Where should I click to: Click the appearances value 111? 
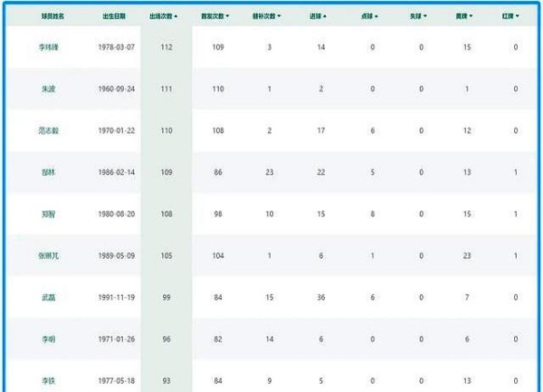click(x=167, y=89)
